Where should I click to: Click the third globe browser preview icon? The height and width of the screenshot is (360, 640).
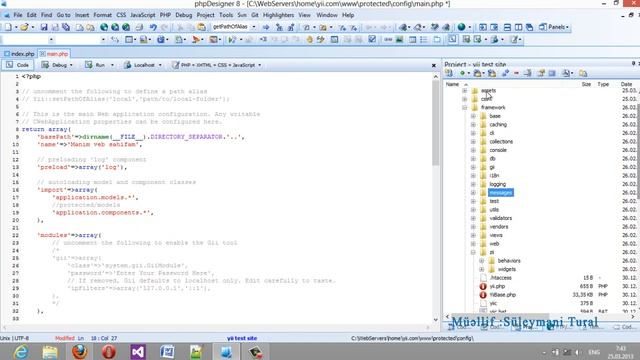[126, 27]
